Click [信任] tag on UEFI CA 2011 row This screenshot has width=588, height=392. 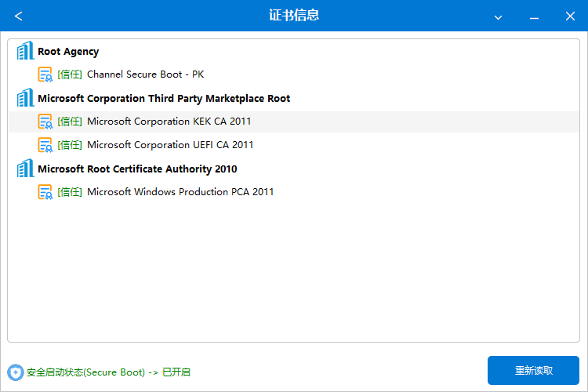[x=70, y=145]
